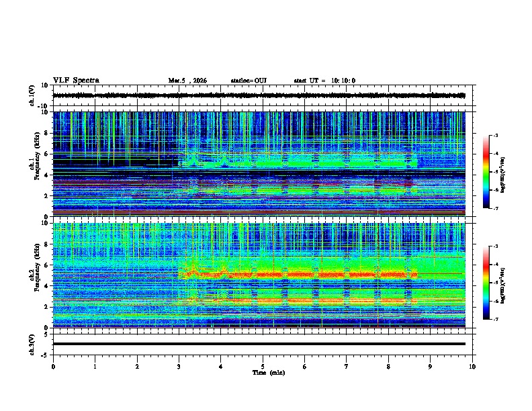Click the log(PSD) label beside ch.1 color bar
532x411 pixels.
click(502, 175)
